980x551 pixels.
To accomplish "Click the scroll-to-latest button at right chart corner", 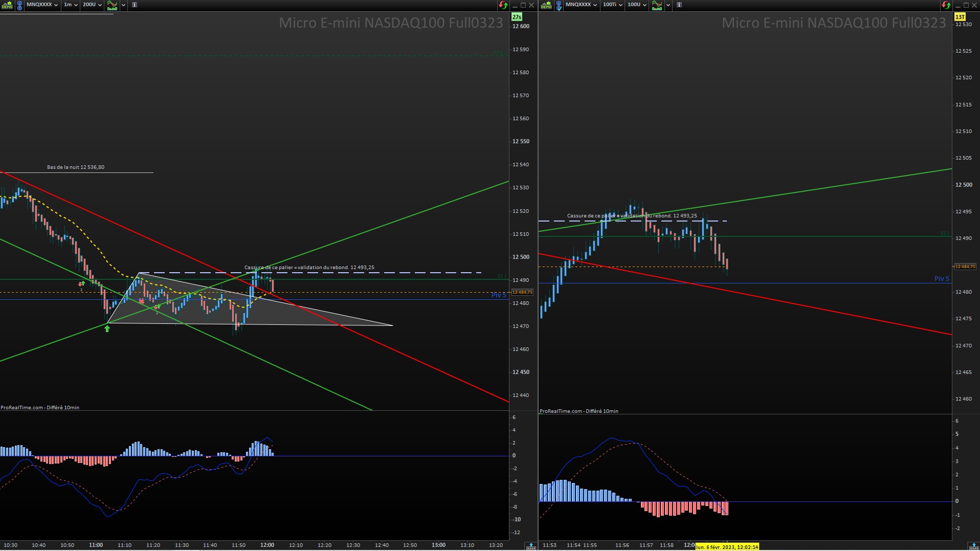I will pyautogui.click(x=974, y=546).
